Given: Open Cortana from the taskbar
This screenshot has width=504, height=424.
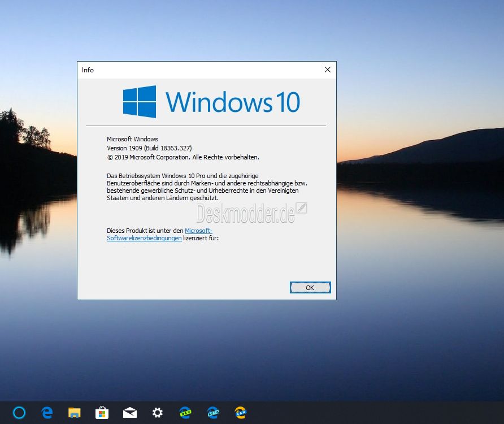Looking at the screenshot, I should click(19, 413).
